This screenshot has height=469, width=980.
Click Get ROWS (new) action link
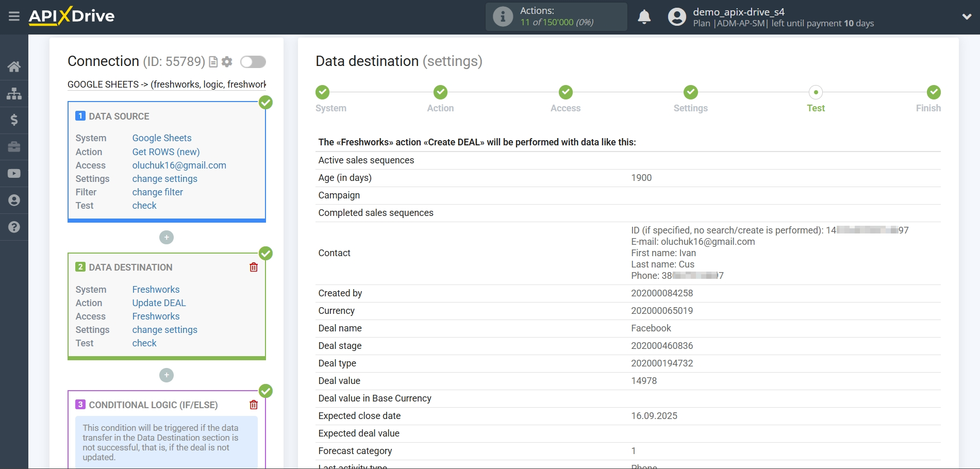pos(166,152)
